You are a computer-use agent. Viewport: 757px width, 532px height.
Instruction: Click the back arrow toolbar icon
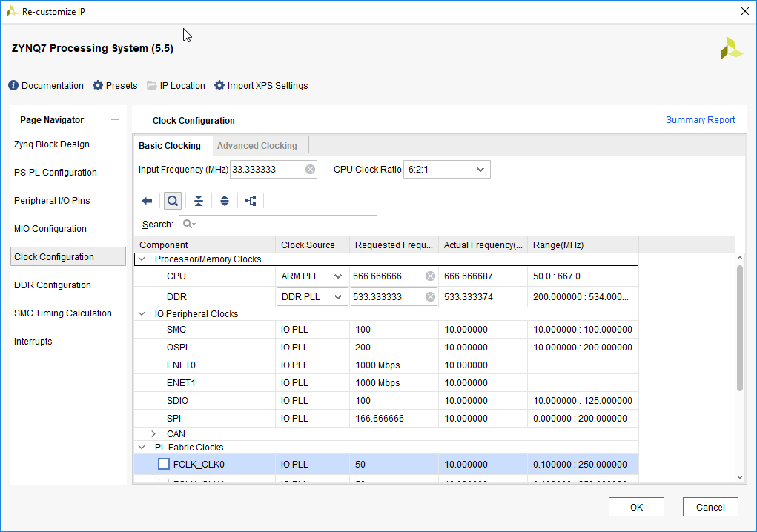point(147,201)
